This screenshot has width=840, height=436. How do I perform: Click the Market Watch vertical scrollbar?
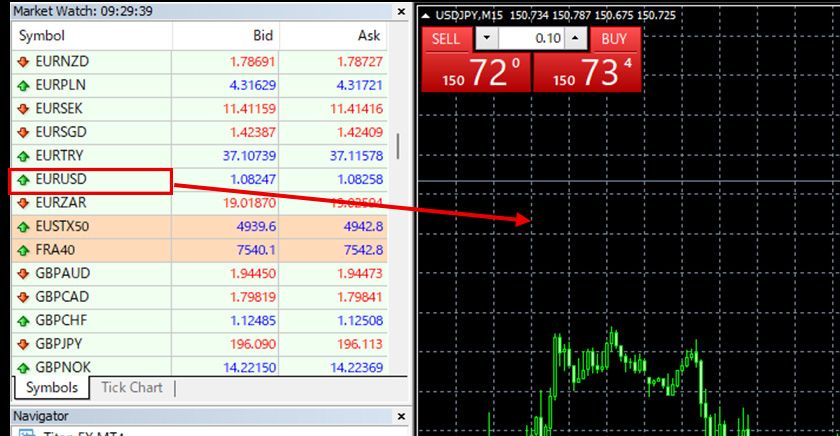tap(399, 146)
